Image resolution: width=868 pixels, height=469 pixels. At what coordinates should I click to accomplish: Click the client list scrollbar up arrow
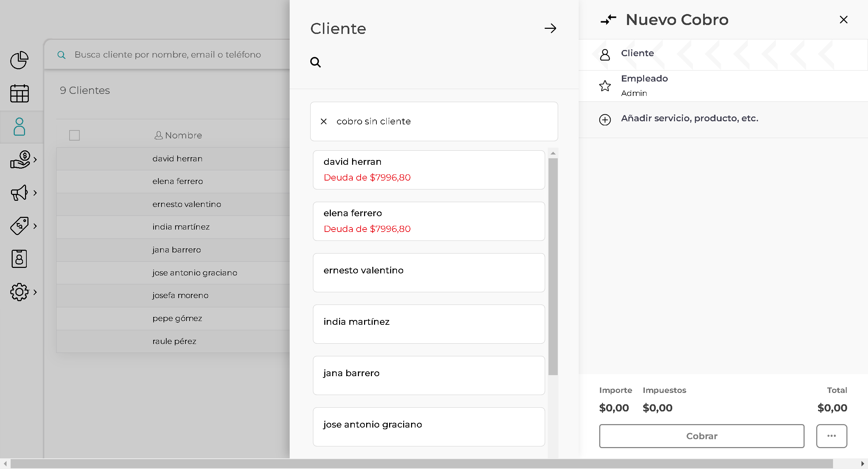click(x=553, y=153)
